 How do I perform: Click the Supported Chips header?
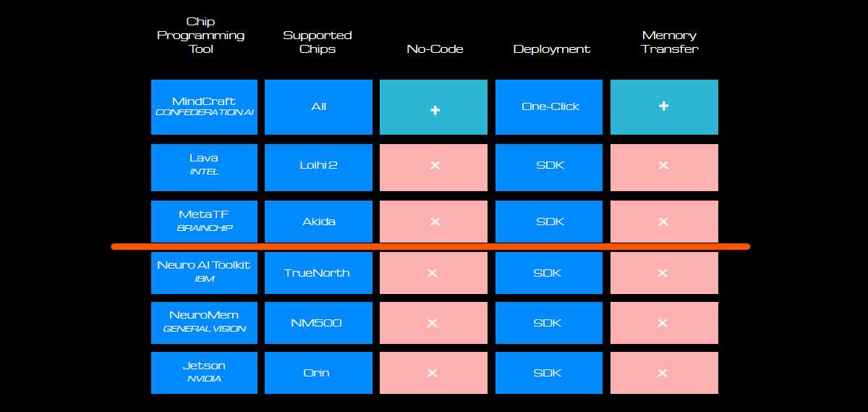tap(318, 42)
